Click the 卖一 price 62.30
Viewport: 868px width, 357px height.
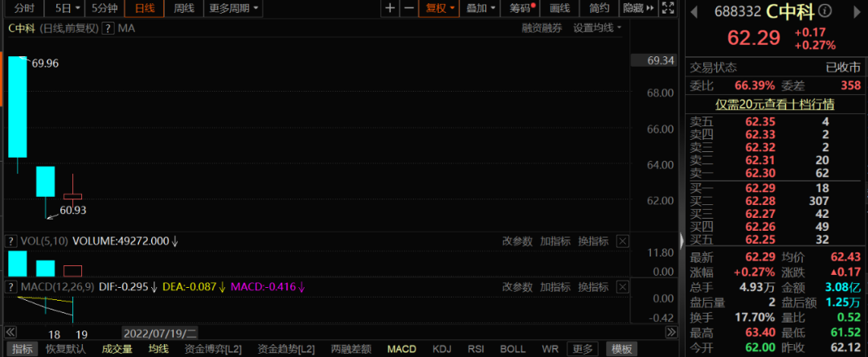click(760, 173)
